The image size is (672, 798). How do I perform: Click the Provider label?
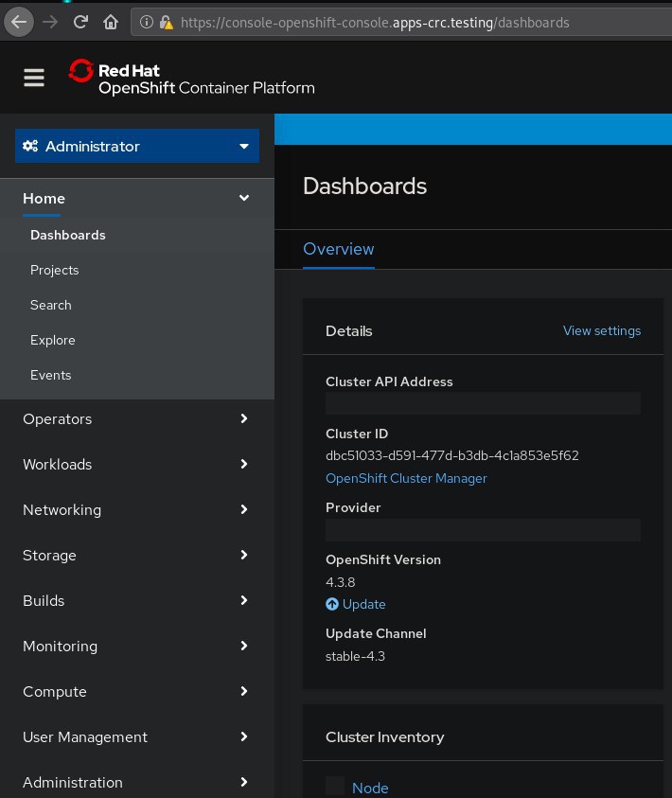pos(353,507)
